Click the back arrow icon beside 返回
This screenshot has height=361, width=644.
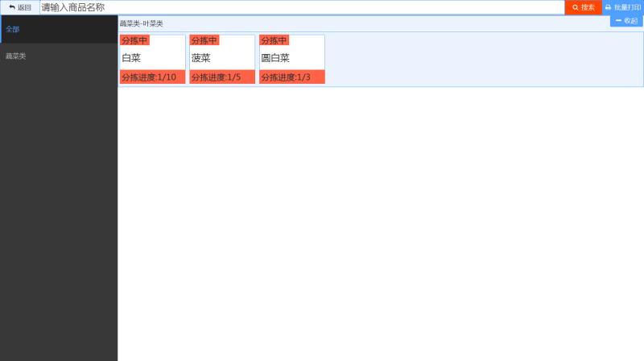coord(12,7)
